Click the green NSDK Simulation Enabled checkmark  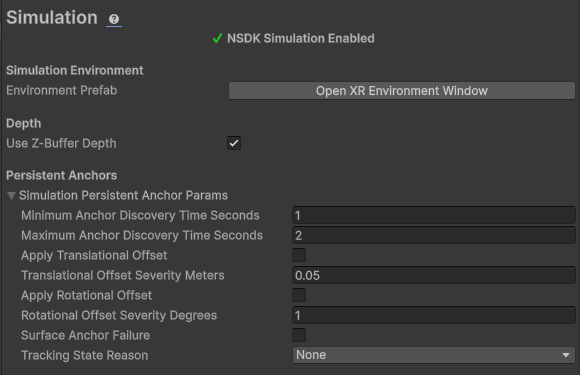tap(218, 38)
